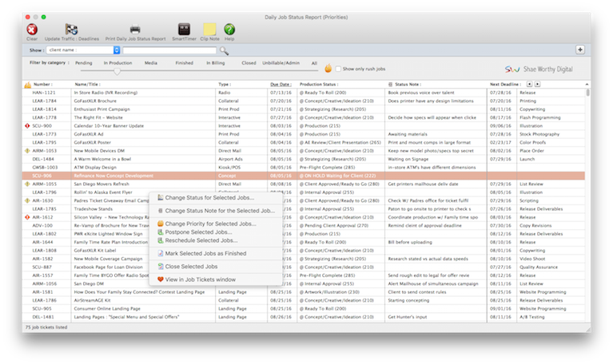Viewport: 613px width, 364px height.
Task: Open Update Traffic : Deadlines tool
Action: click(71, 29)
